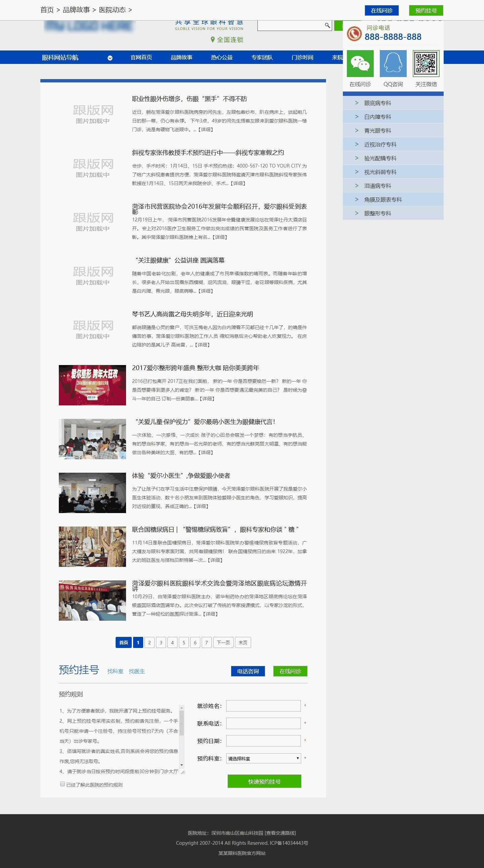484x868 pixels.
Task: Click down arrow of 预约规则 scrollbar
Action: click(x=182, y=765)
